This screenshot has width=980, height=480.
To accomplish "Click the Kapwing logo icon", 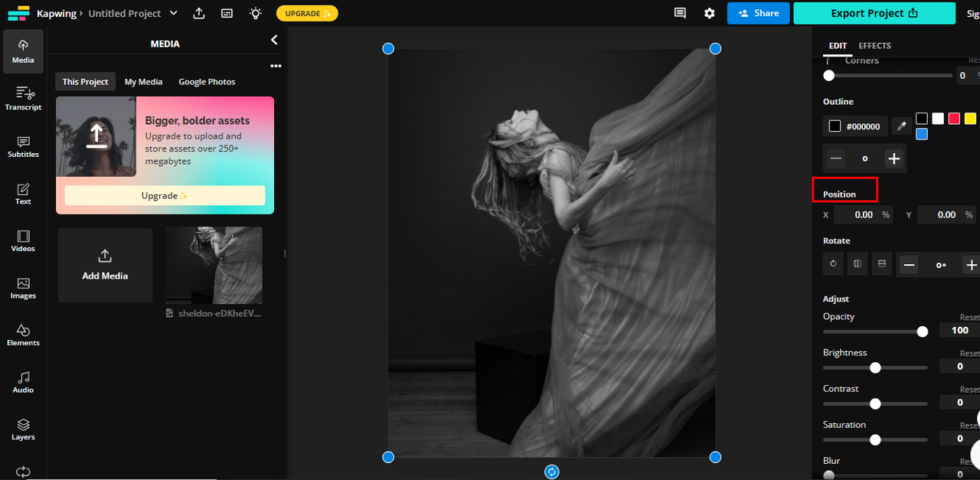I will (x=18, y=13).
